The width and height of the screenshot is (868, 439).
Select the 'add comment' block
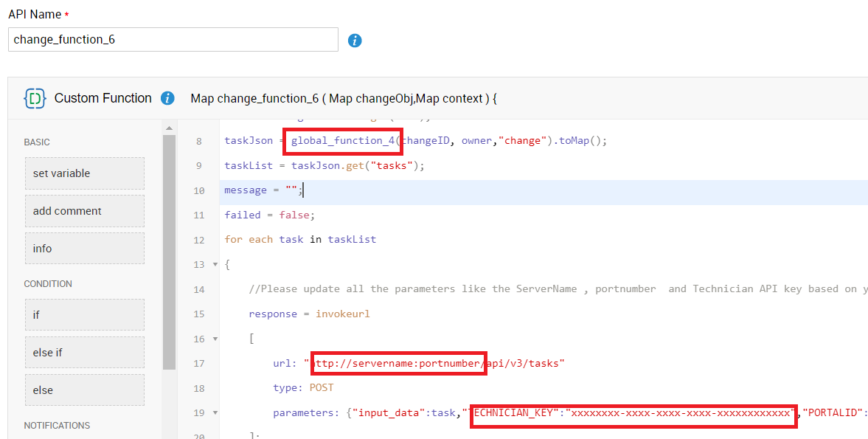pyautogui.click(x=84, y=211)
